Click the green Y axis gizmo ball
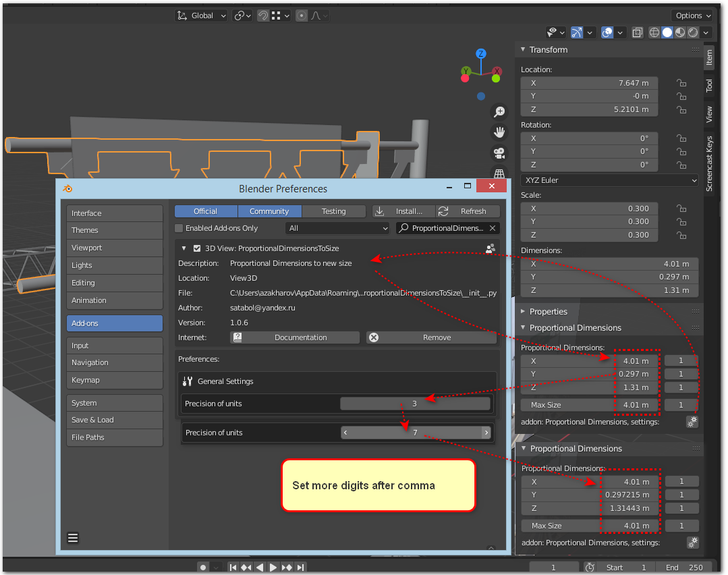 [x=466, y=71]
